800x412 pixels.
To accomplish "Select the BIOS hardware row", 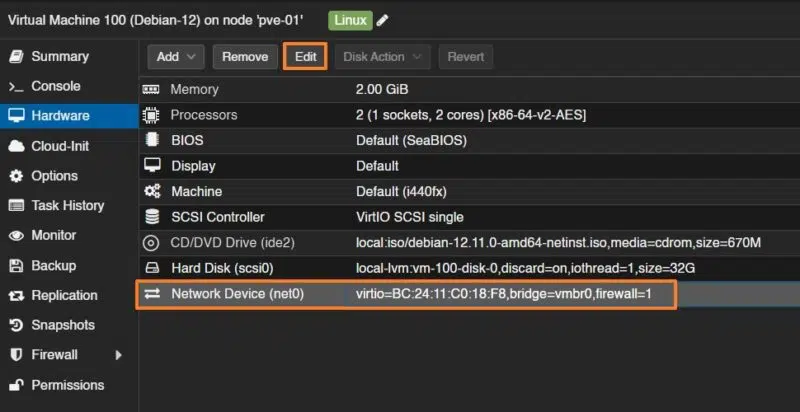I will coord(400,140).
